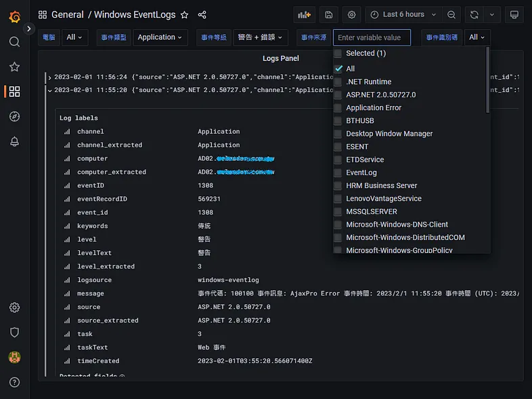
Task: Show stats for eventID label
Action: (x=67, y=185)
